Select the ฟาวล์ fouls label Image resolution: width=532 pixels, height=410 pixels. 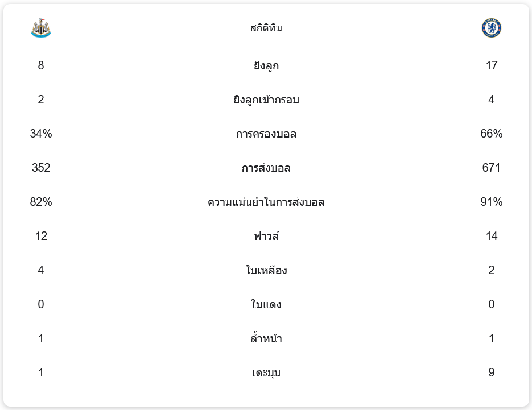(266, 236)
